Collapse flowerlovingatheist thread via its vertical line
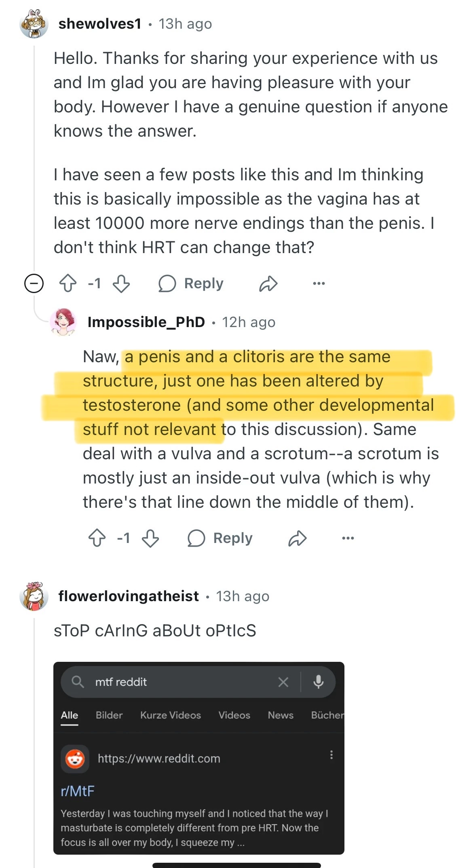The width and height of the screenshot is (473, 868). pos(34,728)
